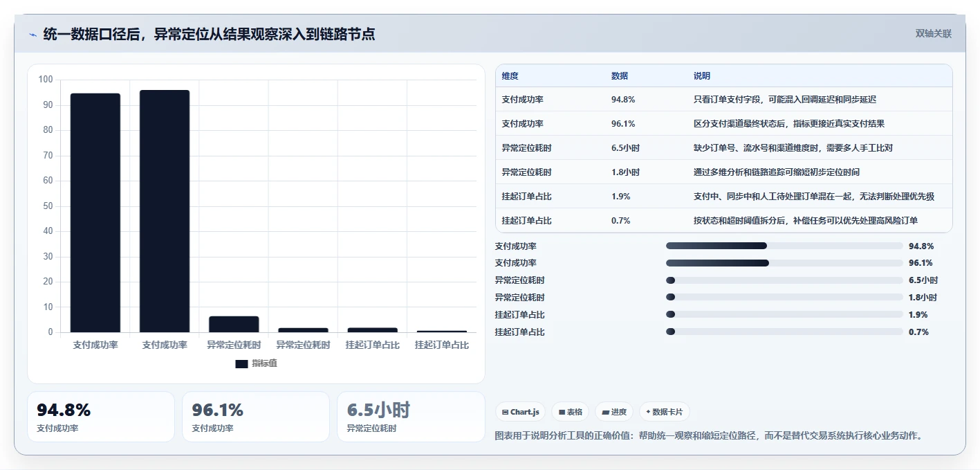Click the 1.8小时 cell in the table
The width and height of the screenshot is (980, 470).
(625, 172)
